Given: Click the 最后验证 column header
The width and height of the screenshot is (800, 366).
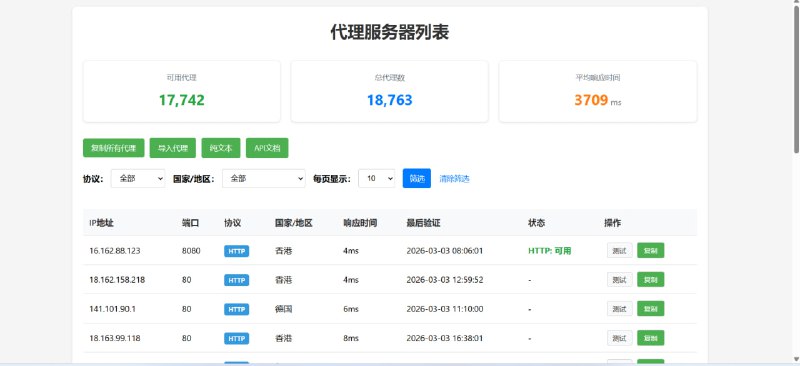Looking at the screenshot, I should 423,223.
